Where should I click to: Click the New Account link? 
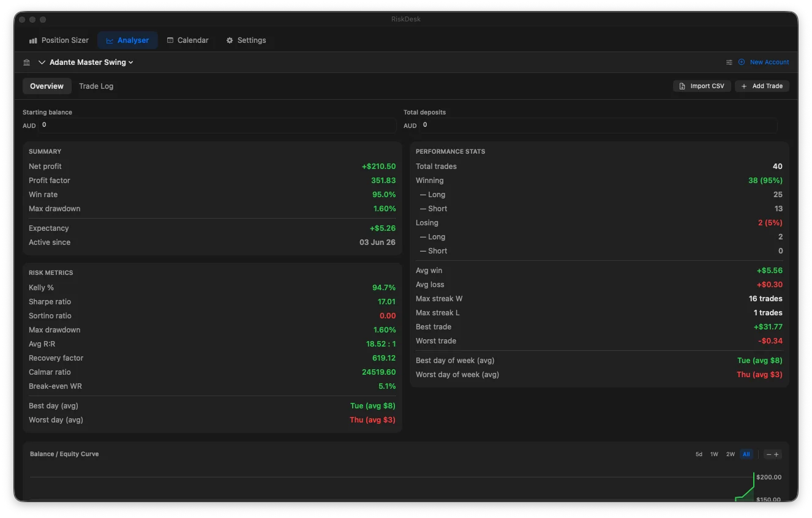click(764, 62)
